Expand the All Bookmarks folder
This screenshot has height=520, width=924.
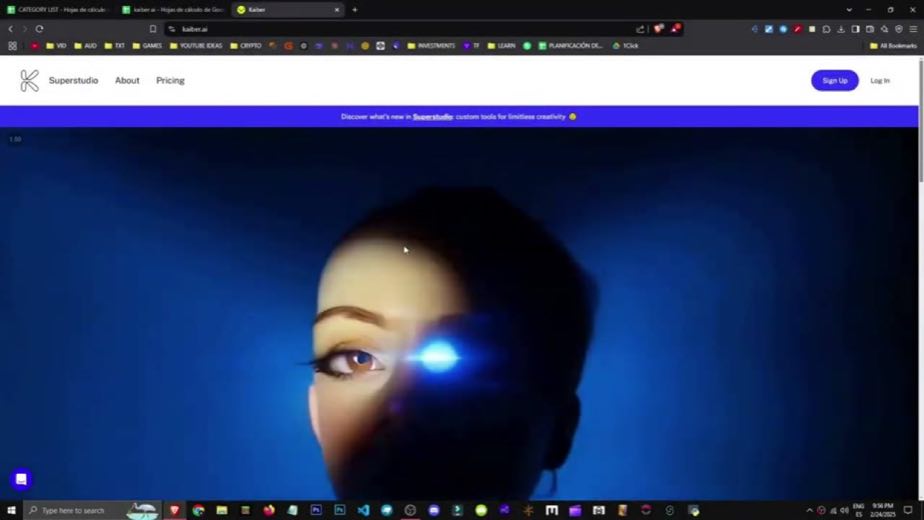click(893, 46)
